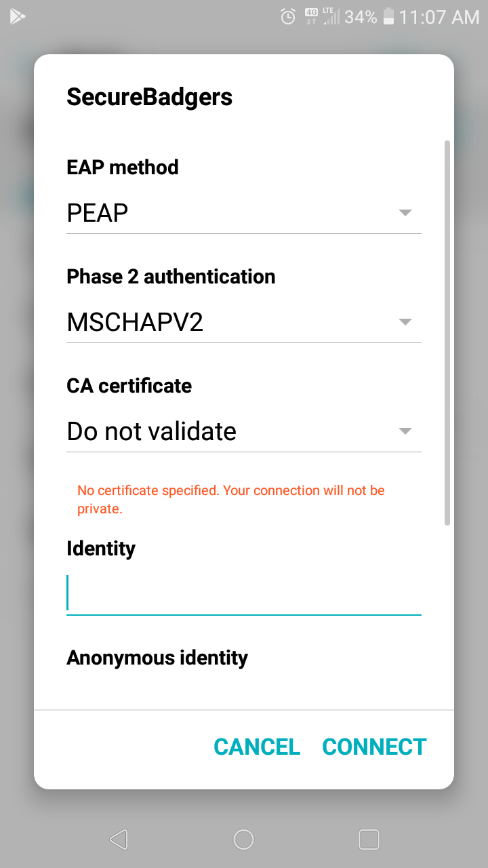Expand the EAP method dropdown arrow
488x868 pixels.
tap(405, 213)
